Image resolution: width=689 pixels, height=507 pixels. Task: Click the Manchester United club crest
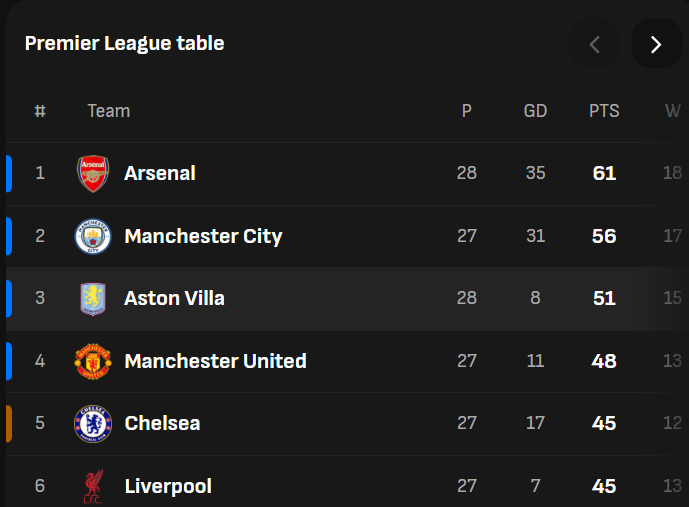click(x=93, y=362)
